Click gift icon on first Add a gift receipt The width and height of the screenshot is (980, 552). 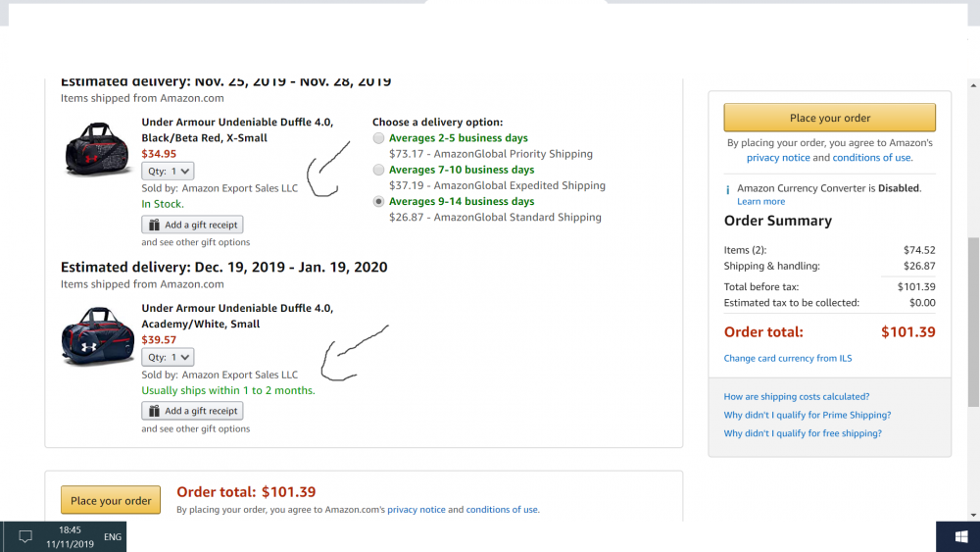155,225
